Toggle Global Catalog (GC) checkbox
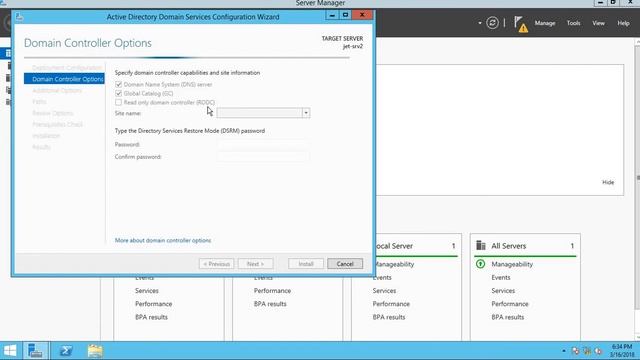The image size is (640, 360). pos(118,93)
